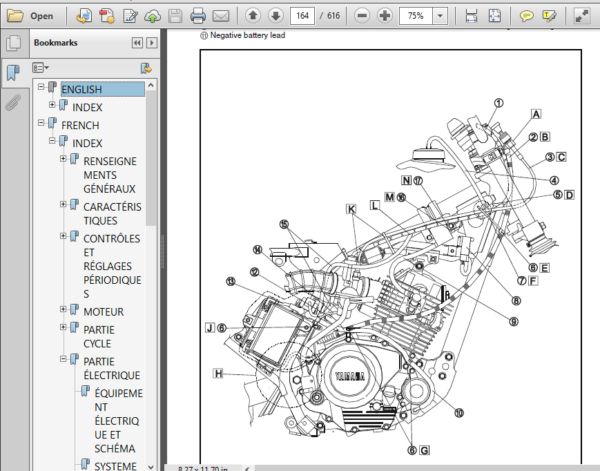Open RENSEIGNEMENTS GÉNÉRAUX bookmark
The width and height of the screenshot is (600, 471).
click(110, 175)
